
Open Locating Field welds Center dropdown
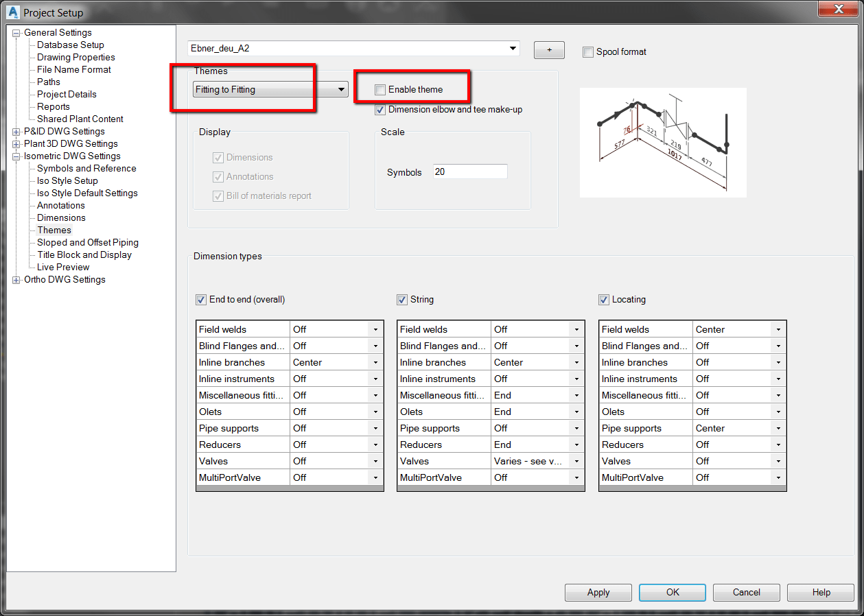click(778, 330)
